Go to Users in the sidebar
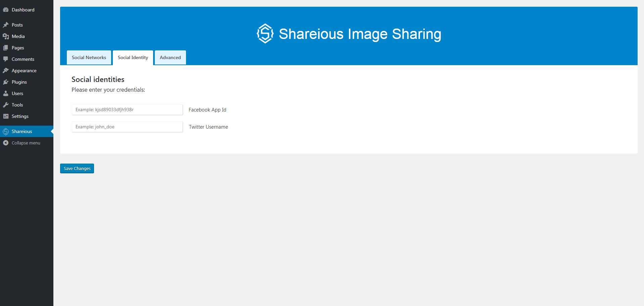644x306 pixels. (27, 93)
